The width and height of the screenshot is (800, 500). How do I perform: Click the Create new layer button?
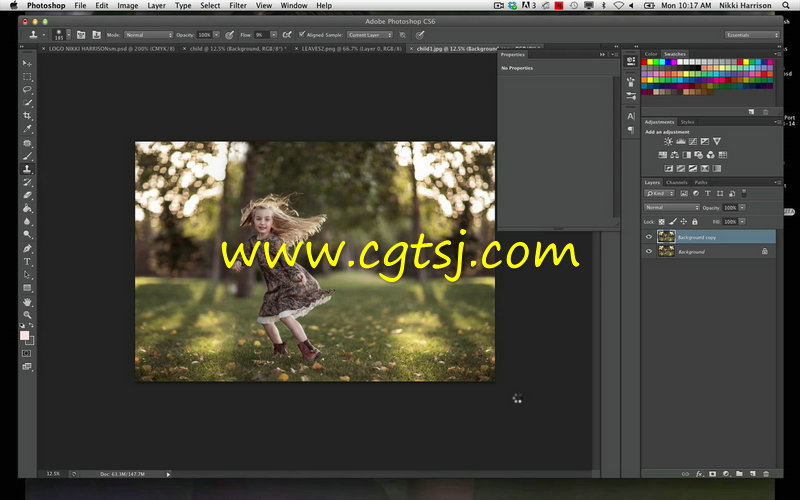753,474
